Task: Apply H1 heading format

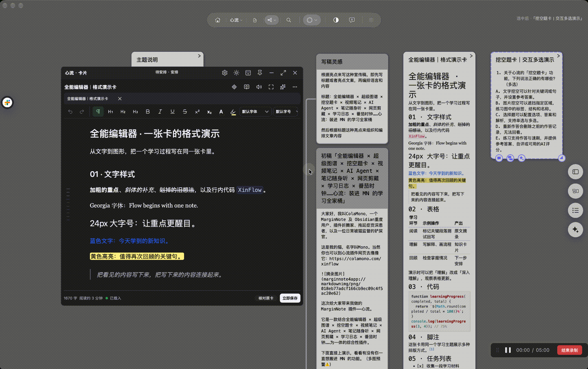Action: point(111,112)
